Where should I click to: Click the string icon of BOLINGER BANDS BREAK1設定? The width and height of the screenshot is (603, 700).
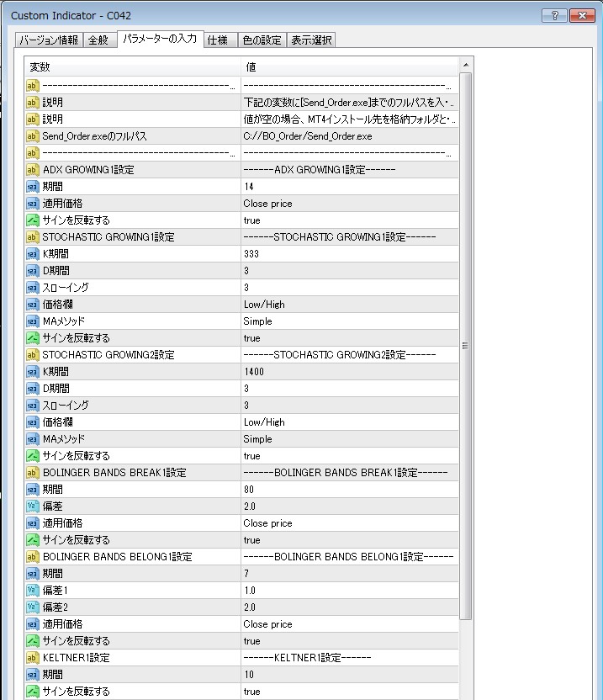point(32,473)
